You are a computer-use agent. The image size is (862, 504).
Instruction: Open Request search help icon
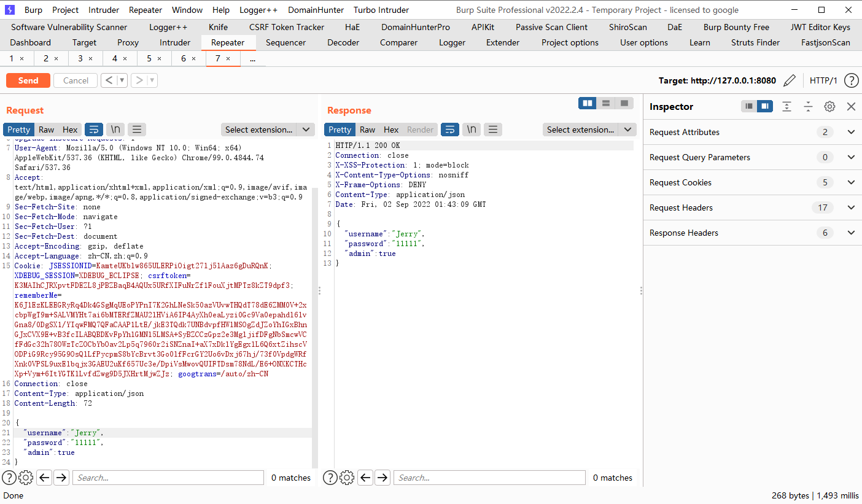[9, 478]
